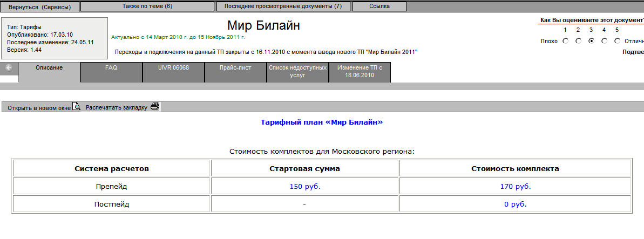Click the printer icon to print the tab
644x239 pixels.
coord(154,106)
